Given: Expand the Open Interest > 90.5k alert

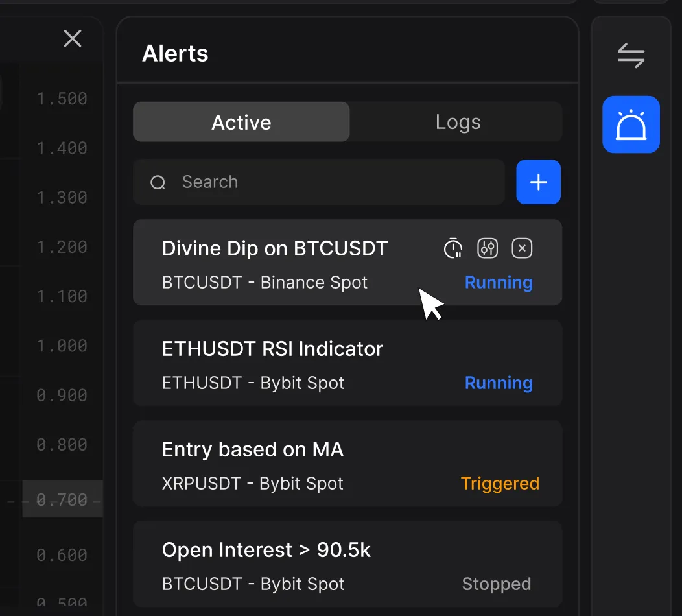Looking at the screenshot, I should 266,550.
